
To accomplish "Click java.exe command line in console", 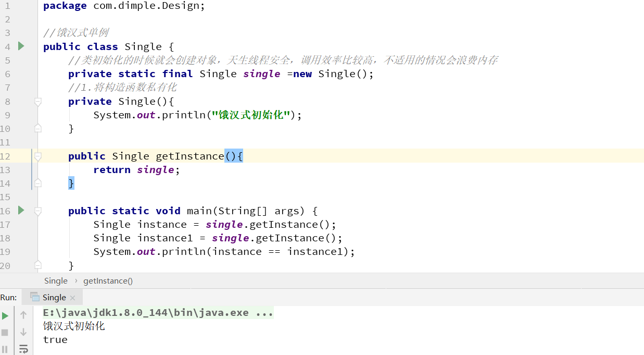I will click(x=158, y=313).
